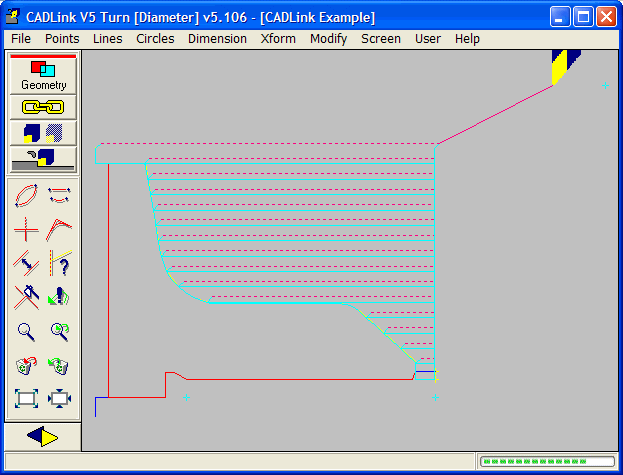623x475 pixels.
Task: Select the parallel lines distance tool
Action: (26, 263)
